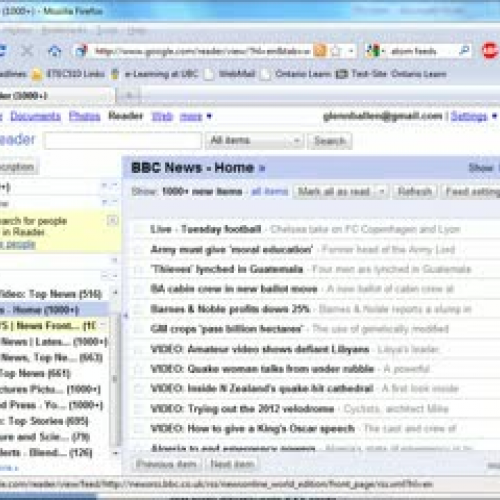The height and width of the screenshot is (500, 500).
Task: Show 'all items' in the feed
Action: pos(270,191)
